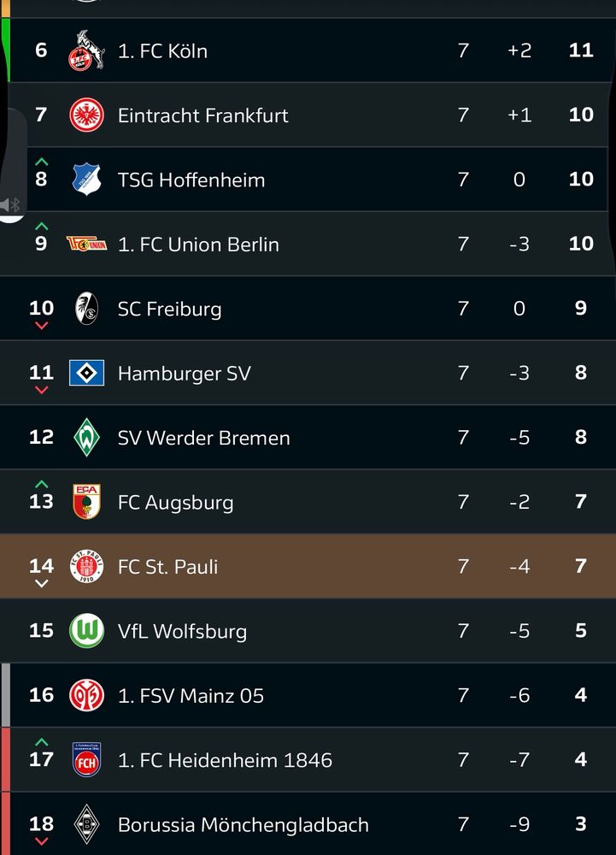Screen dimensions: 616x855
Task: Select the Werder Bremen green diamond crest
Action: pyautogui.click(x=86, y=437)
